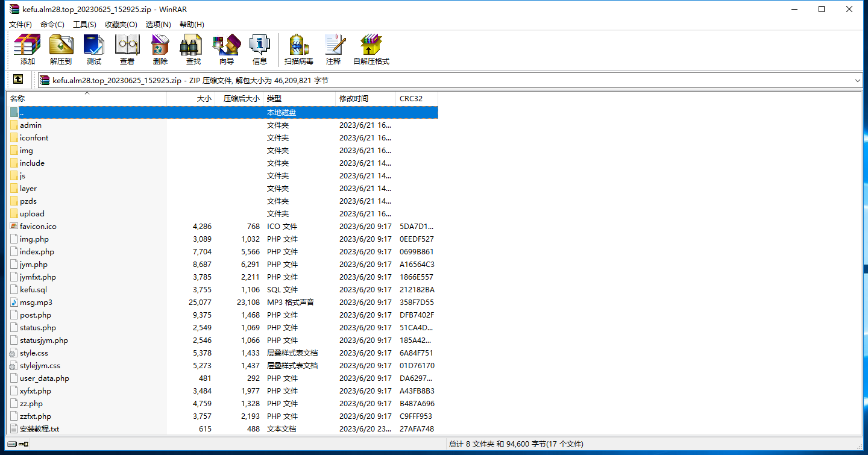Expand the archive path dropdown arrow

858,81
